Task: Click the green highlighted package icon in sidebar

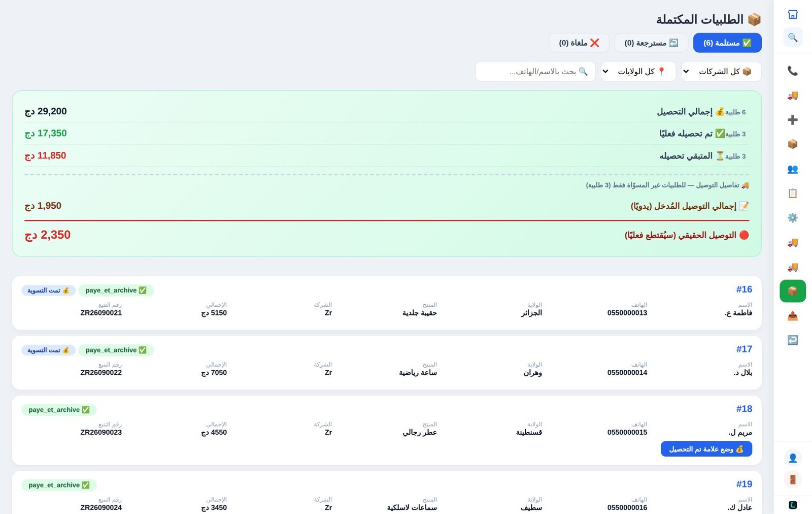Action: [793, 291]
